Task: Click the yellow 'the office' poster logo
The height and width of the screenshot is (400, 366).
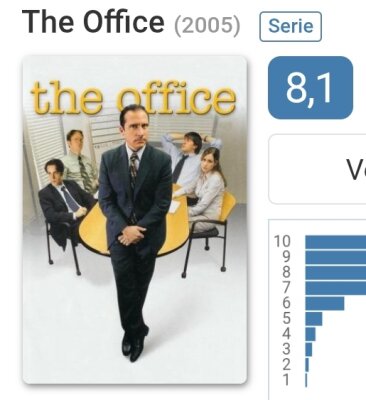Action: coord(133,96)
